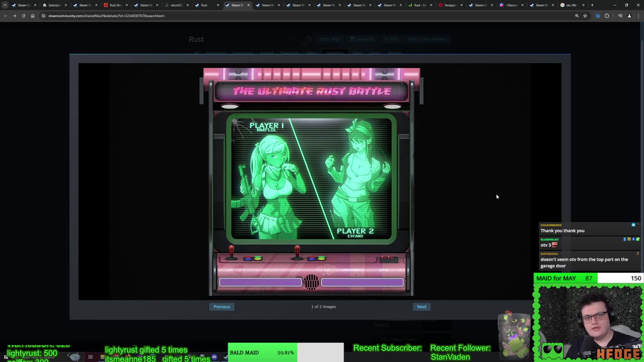The width and height of the screenshot is (644, 362).
Task: Open the media controls icon
Action: [x=620, y=16]
